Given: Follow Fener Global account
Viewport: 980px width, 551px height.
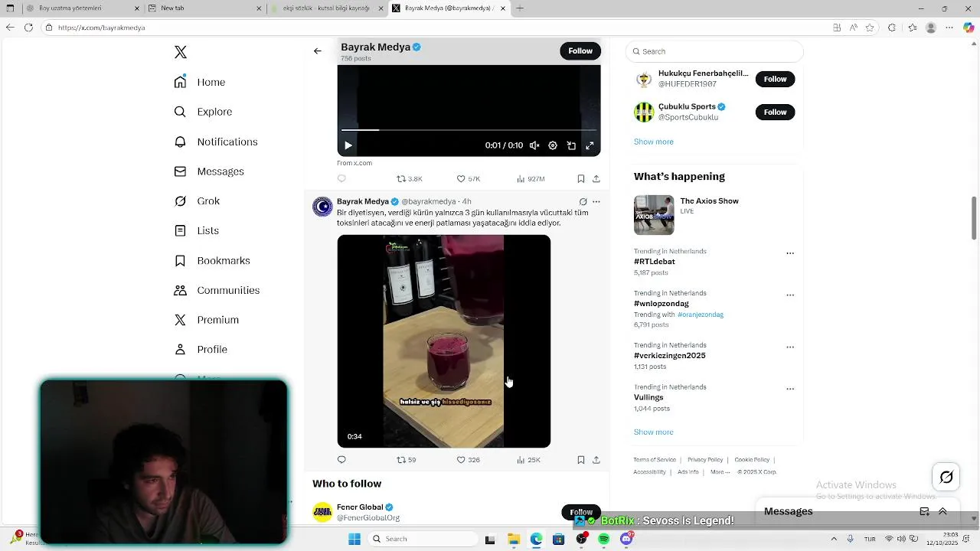Looking at the screenshot, I should [x=581, y=512].
